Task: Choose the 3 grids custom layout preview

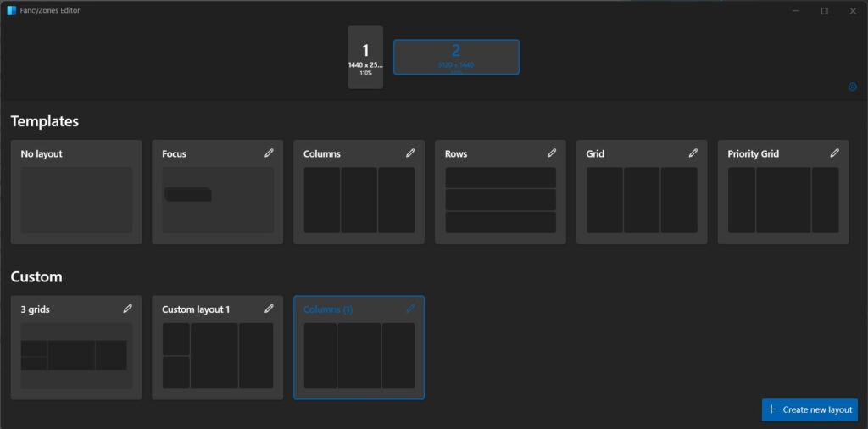Action: click(76, 356)
